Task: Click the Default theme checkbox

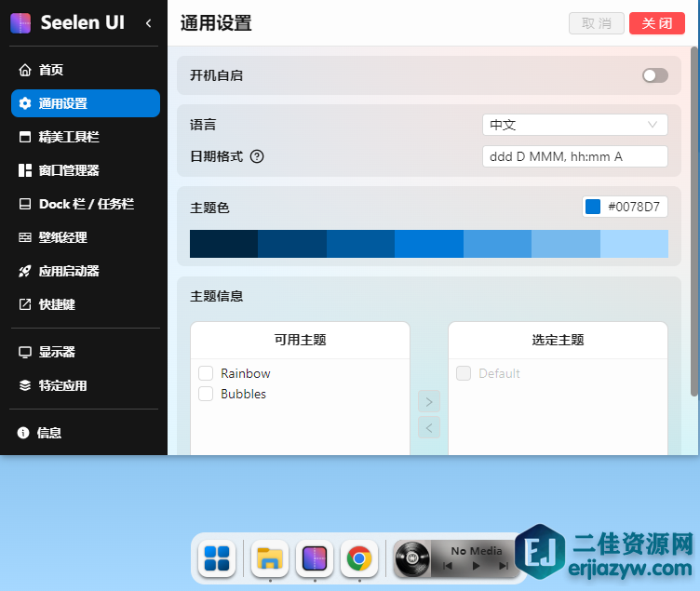Action: click(x=464, y=373)
